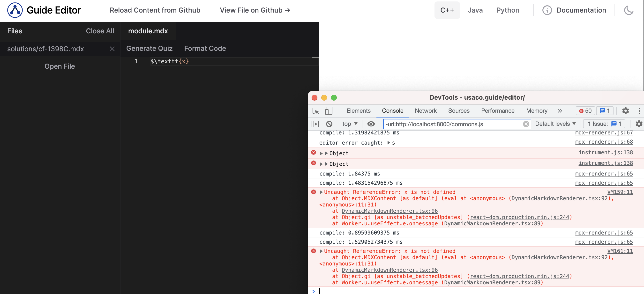Expand the first Object error entry
The width and height of the screenshot is (644, 294).
[322, 153]
